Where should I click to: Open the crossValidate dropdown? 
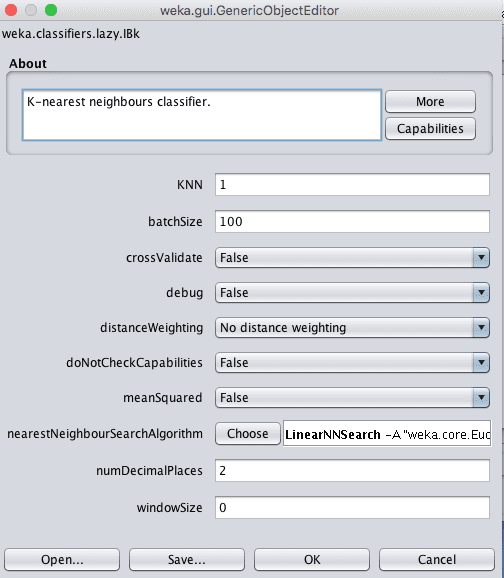tap(352, 258)
